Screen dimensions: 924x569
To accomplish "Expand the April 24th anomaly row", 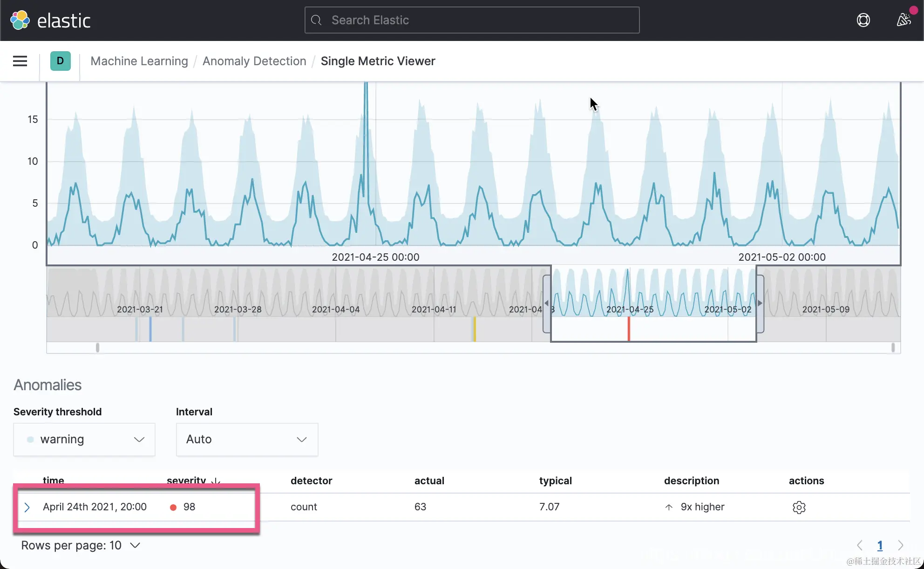I will point(27,507).
